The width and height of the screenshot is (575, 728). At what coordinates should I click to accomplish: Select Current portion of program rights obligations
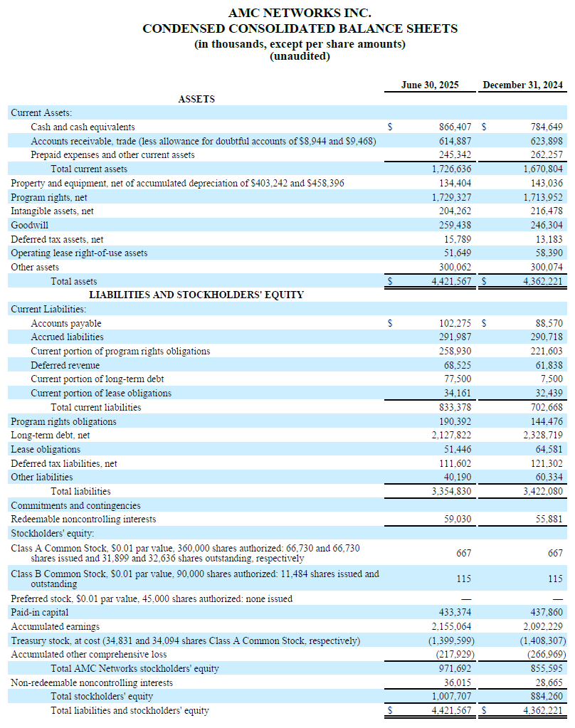(120, 352)
